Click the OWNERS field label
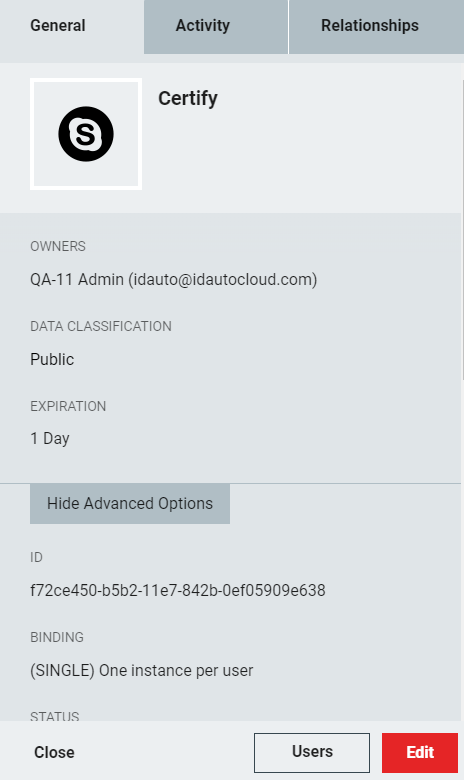This screenshot has height=780, width=464. click(x=58, y=246)
